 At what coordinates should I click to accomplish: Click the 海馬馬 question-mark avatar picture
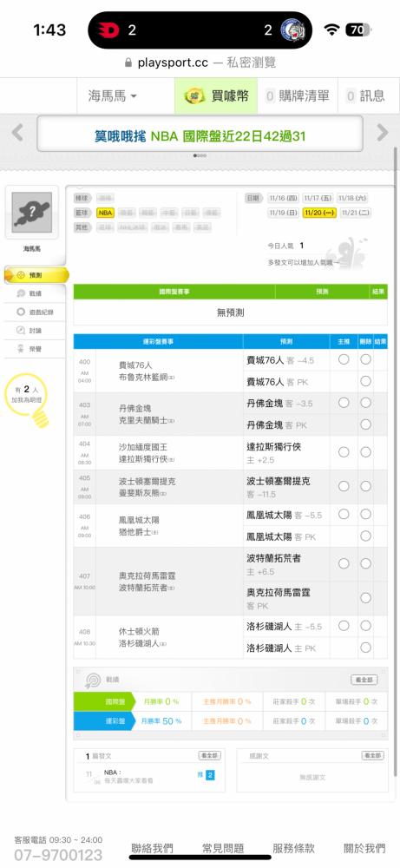coord(31,212)
